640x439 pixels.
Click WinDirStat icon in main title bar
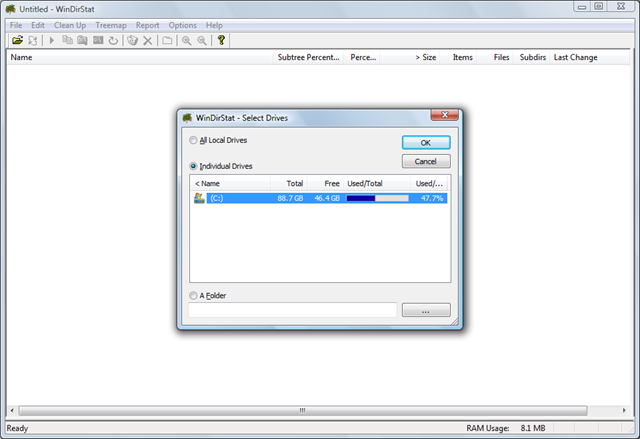coord(11,9)
